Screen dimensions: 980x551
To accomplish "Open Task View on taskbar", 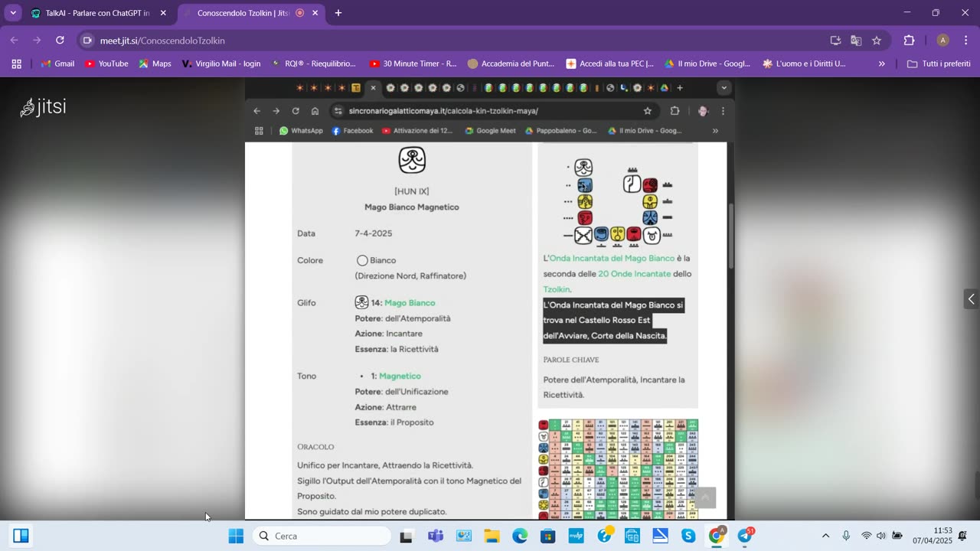I will click(407, 536).
